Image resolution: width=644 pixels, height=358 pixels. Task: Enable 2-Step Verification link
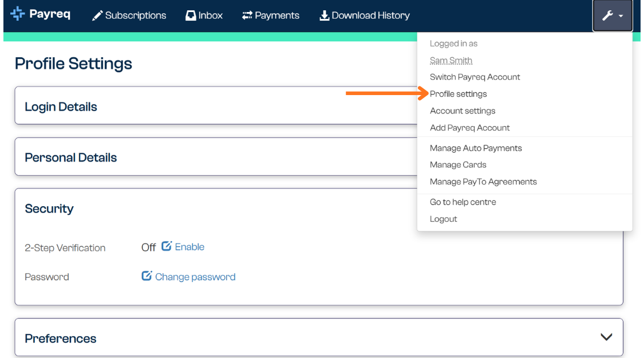(x=189, y=247)
